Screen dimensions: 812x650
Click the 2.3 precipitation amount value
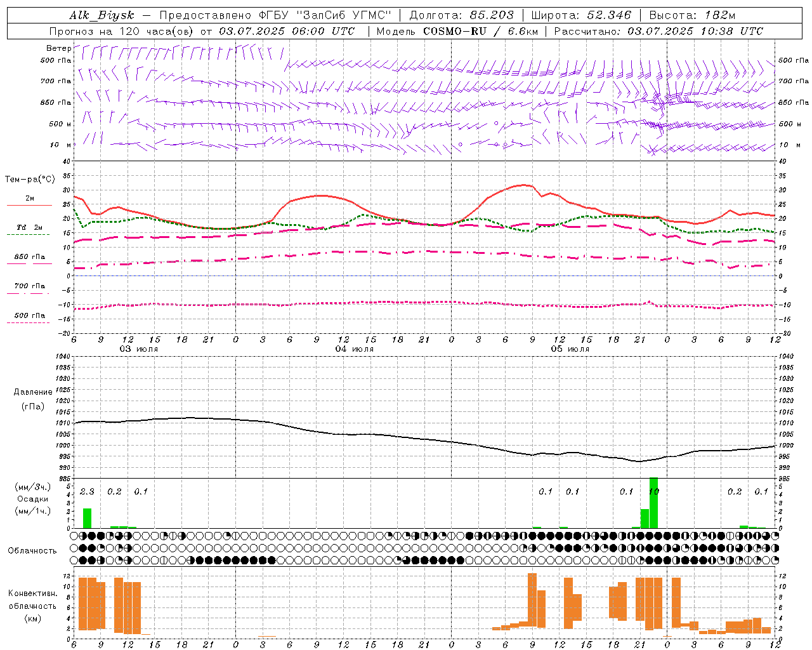point(87,491)
